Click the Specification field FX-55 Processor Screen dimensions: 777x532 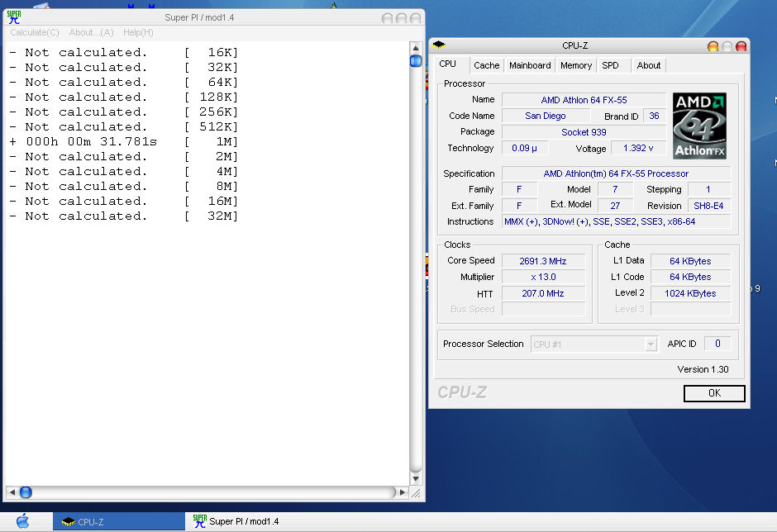[616, 173]
